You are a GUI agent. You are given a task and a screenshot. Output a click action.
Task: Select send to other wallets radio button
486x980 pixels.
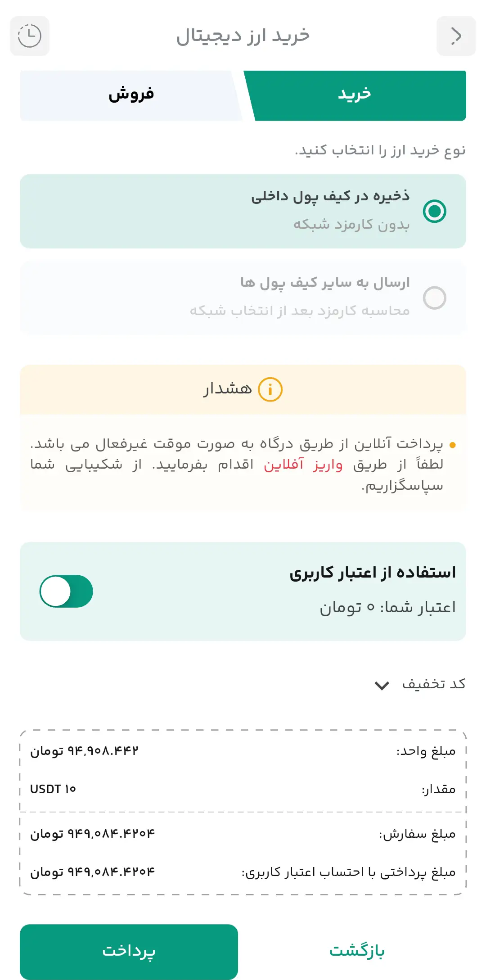point(434,298)
